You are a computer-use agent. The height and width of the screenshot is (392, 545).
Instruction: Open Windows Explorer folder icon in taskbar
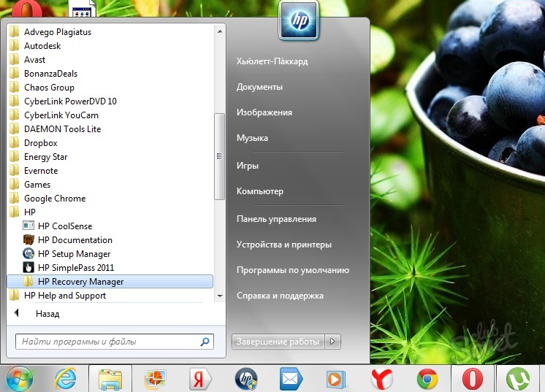[x=110, y=379]
